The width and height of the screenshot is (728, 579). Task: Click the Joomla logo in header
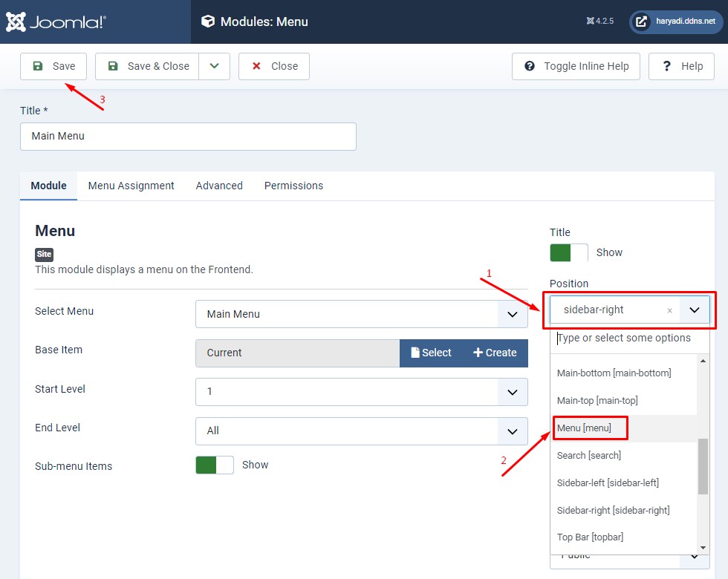coord(56,22)
